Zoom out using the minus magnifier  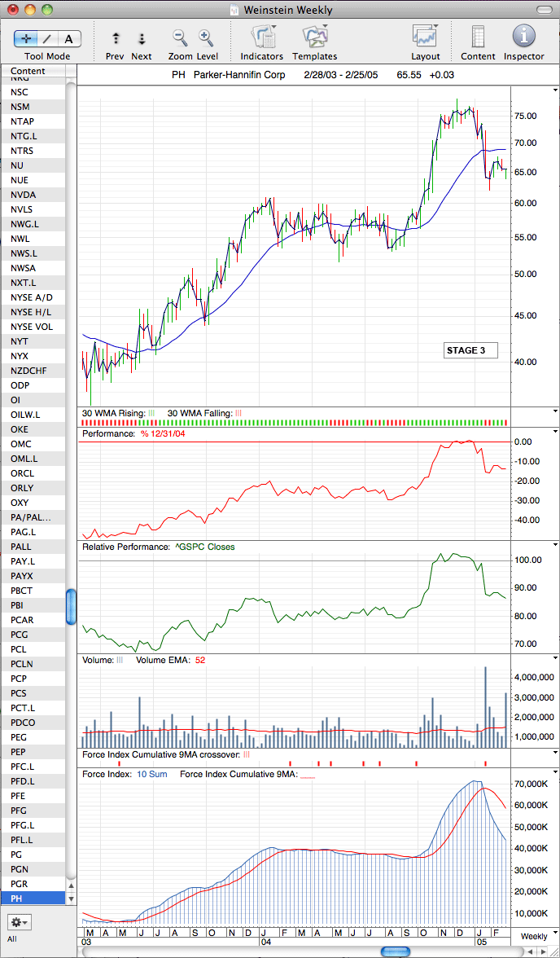[180, 37]
